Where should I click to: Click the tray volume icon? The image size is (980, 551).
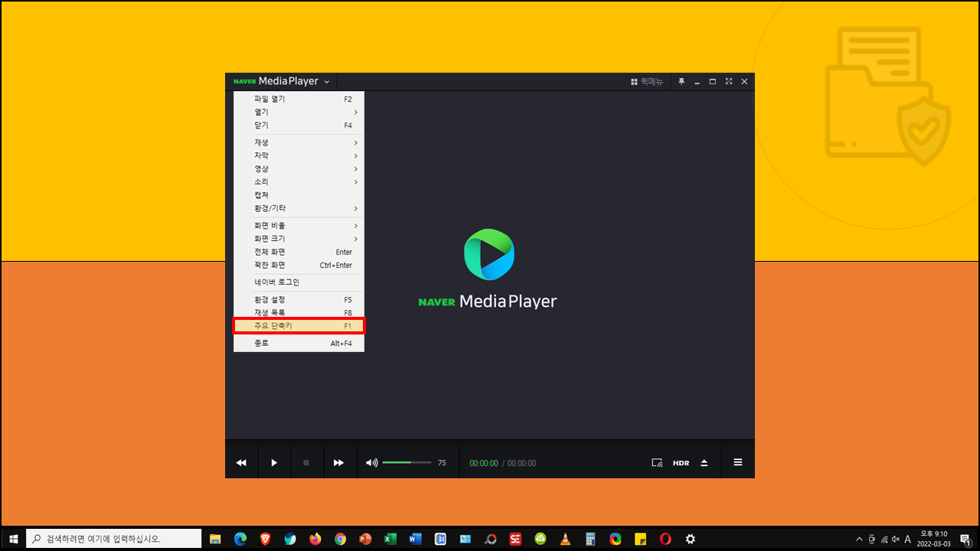(895, 539)
